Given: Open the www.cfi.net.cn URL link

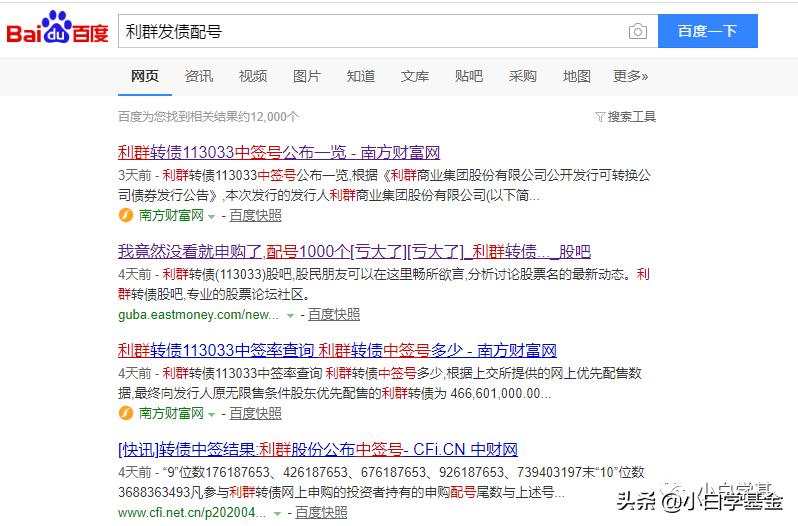Looking at the screenshot, I should point(192,513).
